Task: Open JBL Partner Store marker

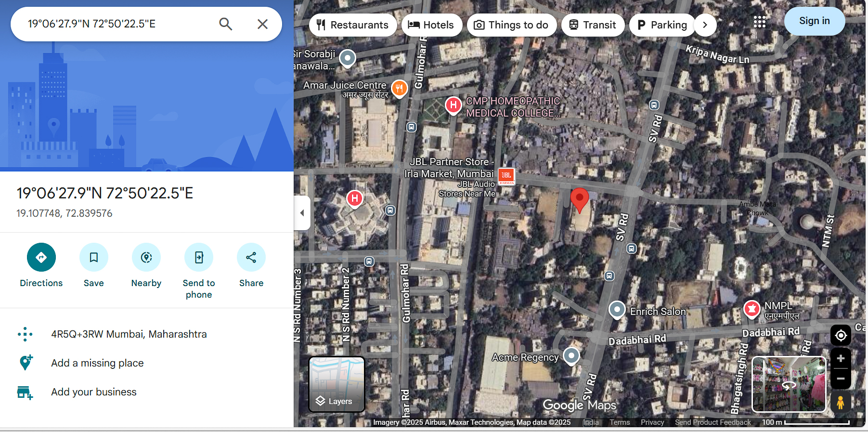Action: coord(506,176)
